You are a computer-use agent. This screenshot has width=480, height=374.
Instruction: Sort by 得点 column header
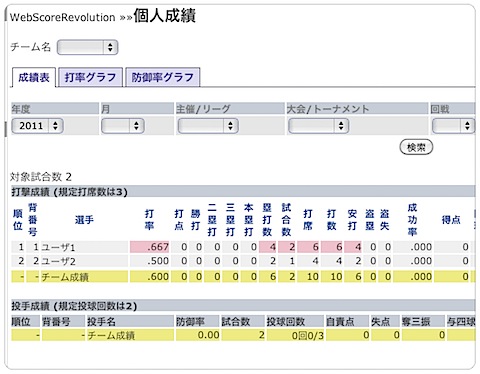451,220
